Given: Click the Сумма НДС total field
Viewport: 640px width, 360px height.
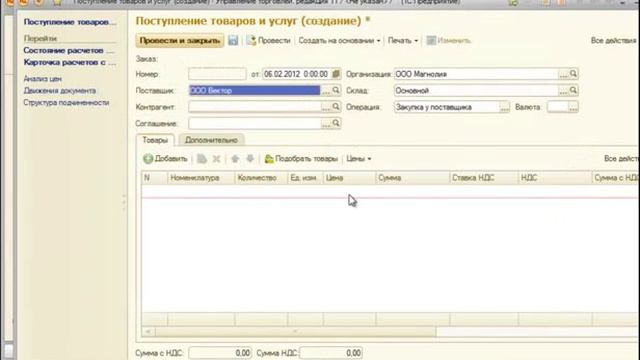Looking at the screenshot, I should tap(331, 353).
